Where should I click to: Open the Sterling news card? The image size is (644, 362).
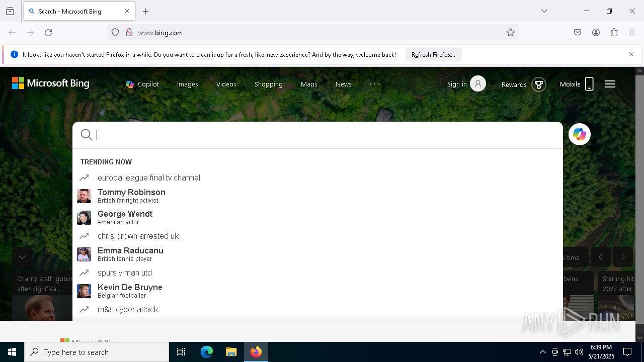(616, 296)
